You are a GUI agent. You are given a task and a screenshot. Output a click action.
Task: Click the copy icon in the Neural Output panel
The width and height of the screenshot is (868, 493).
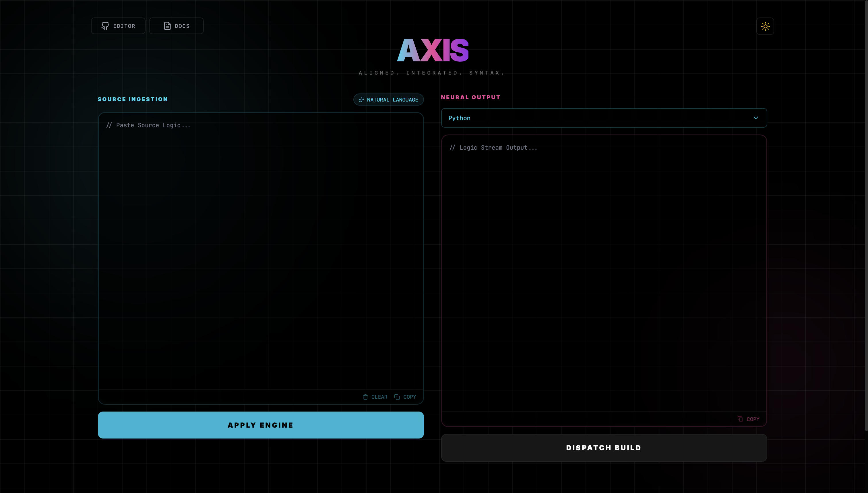740,419
